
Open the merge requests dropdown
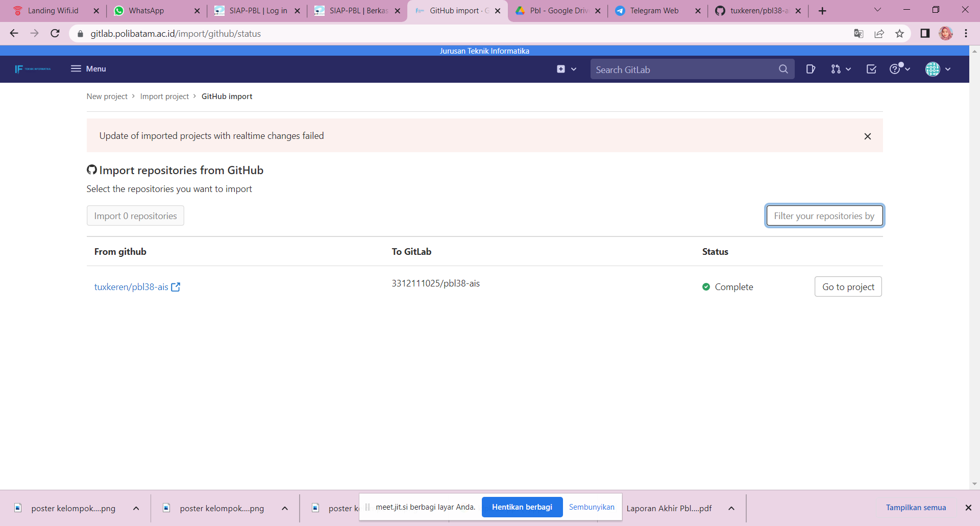point(841,69)
